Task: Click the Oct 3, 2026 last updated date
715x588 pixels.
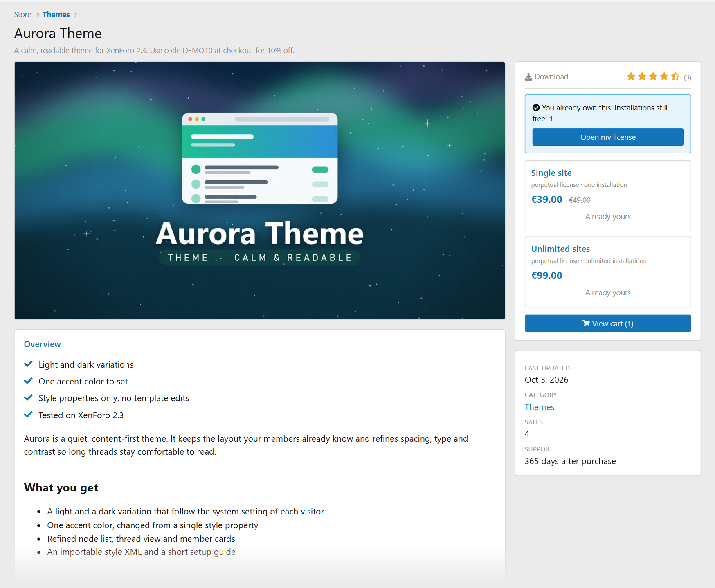Action: coord(546,380)
